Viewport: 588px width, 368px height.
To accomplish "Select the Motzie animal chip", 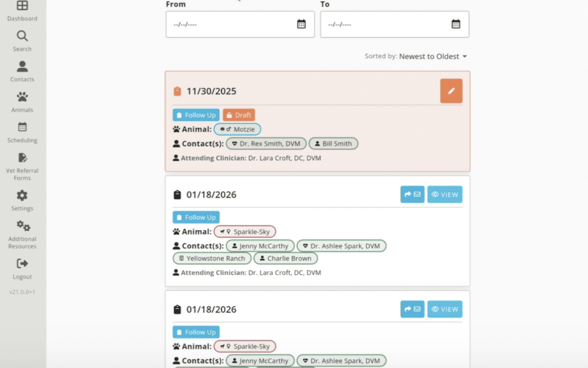I will (x=237, y=129).
